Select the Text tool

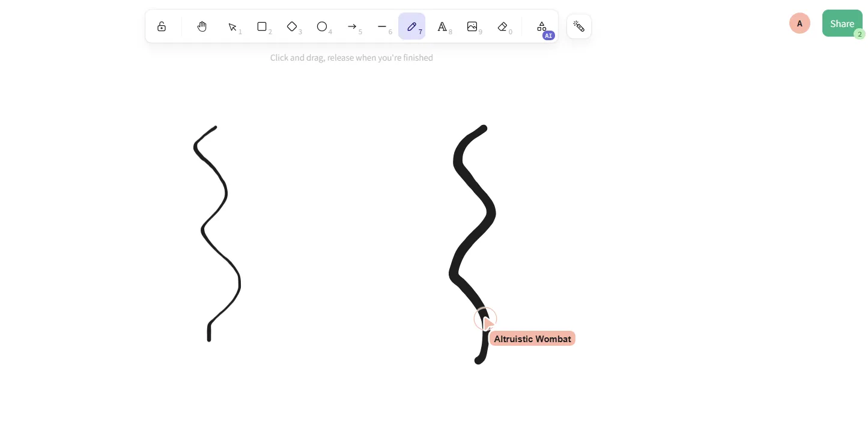(x=442, y=26)
